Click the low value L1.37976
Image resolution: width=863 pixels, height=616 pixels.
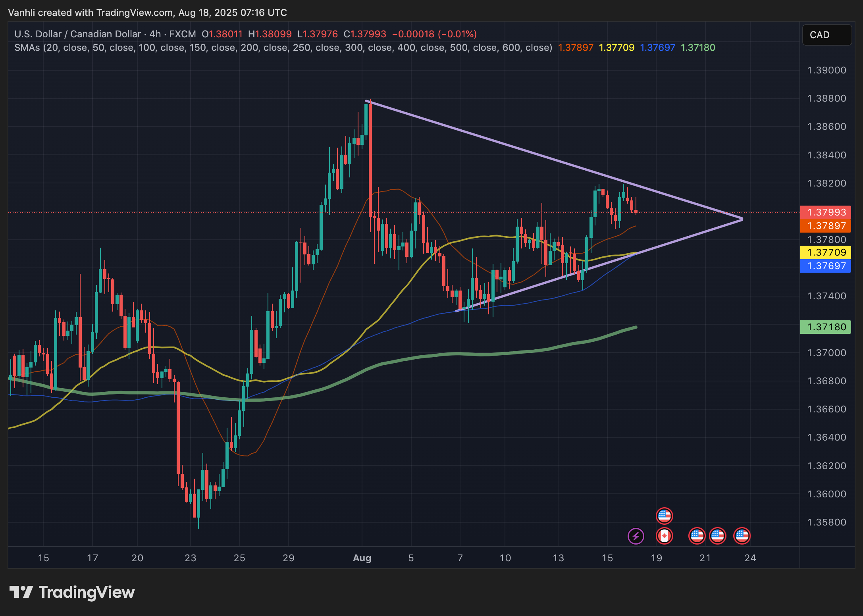pos(318,34)
